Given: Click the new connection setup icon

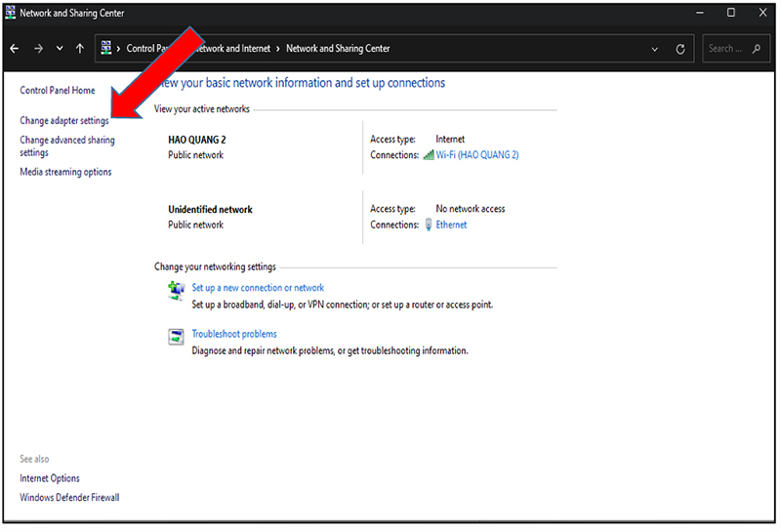Looking at the screenshot, I should (x=176, y=291).
